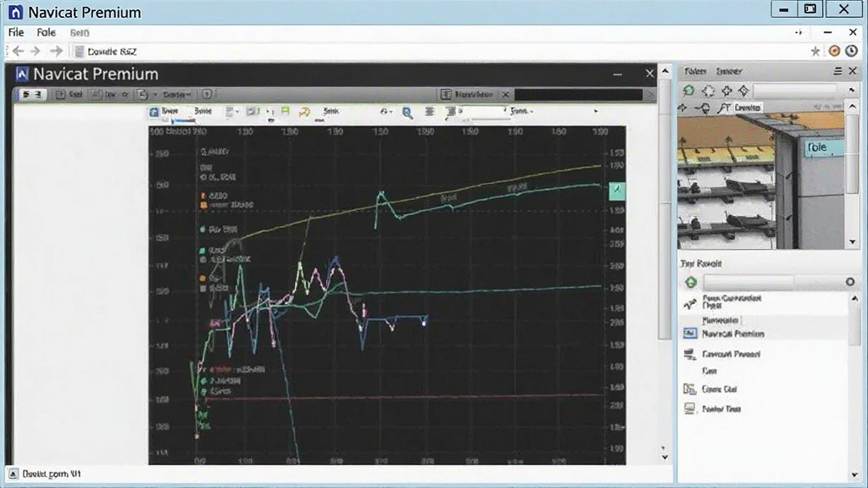868x488 pixels.
Task: Click the inner Navicat Premium logo icon
Action: (22, 75)
